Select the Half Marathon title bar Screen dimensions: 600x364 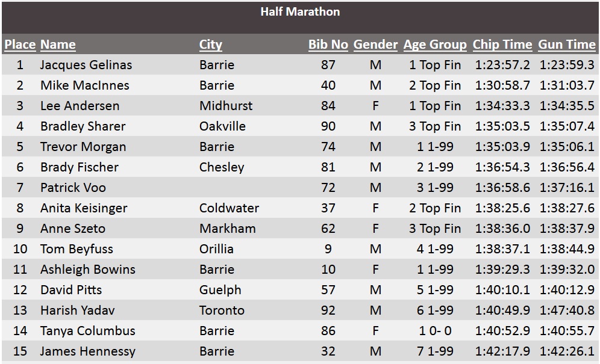[x=300, y=17]
